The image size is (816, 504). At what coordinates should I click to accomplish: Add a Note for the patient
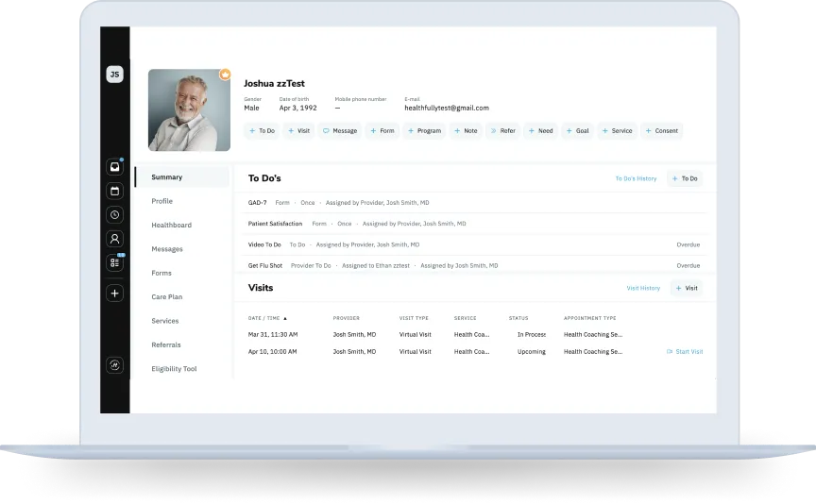pyautogui.click(x=466, y=131)
